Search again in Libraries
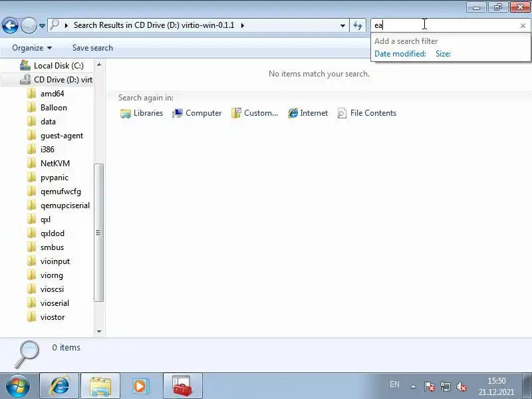The width and height of the screenshot is (532, 399). click(142, 113)
